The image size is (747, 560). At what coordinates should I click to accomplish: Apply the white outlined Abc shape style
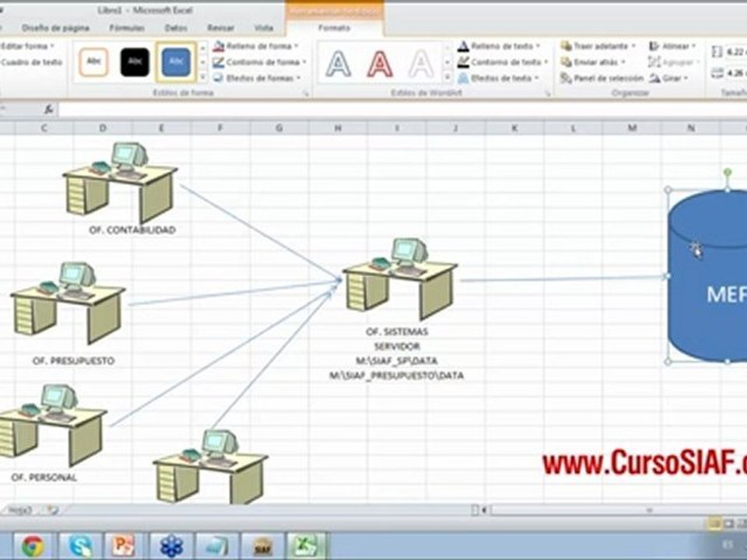[94, 62]
